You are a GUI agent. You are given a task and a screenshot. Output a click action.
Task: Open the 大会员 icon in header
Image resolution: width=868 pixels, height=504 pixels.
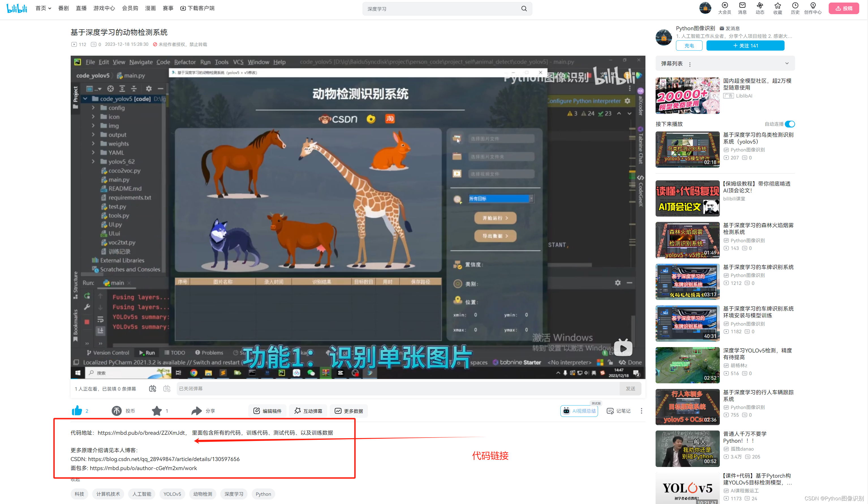(724, 8)
